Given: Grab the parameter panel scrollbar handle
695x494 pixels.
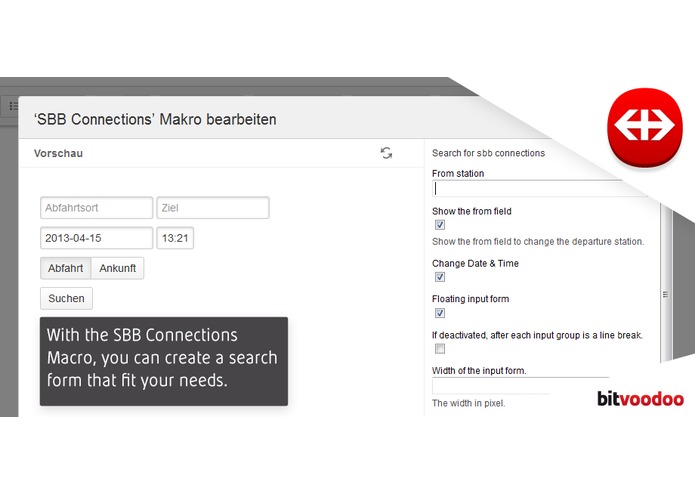Looking at the screenshot, I should click(665, 294).
